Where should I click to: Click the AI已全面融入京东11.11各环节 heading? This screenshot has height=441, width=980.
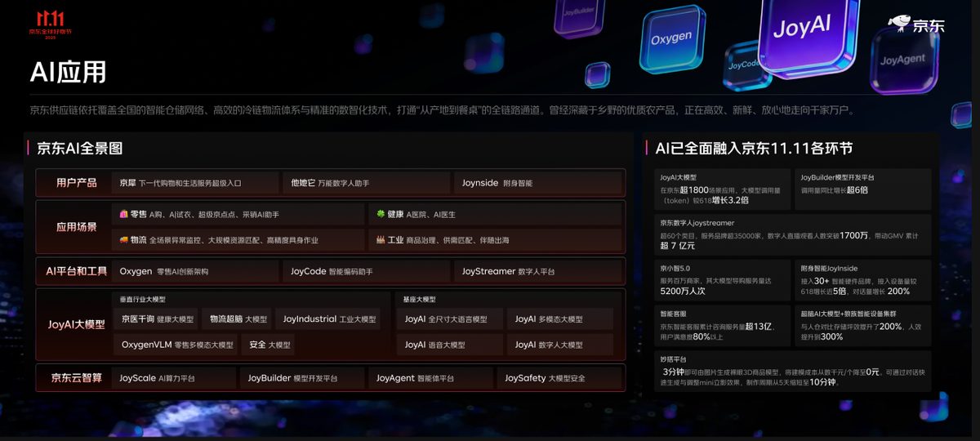(x=755, y=148)
